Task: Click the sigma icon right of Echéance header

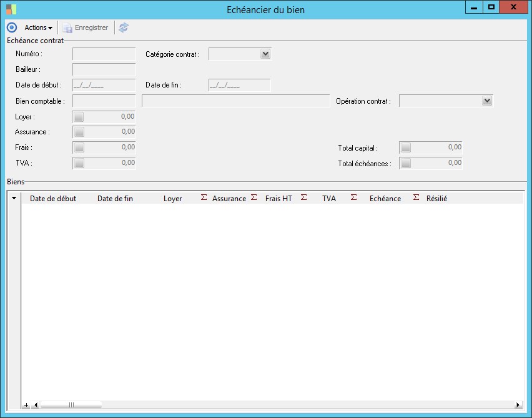Action: 416,197
